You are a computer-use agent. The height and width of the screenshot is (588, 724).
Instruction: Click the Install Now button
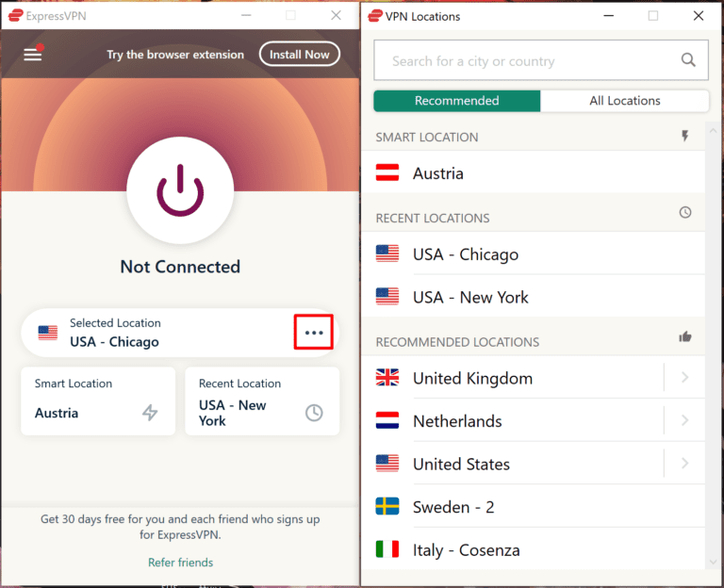[299, 55]
